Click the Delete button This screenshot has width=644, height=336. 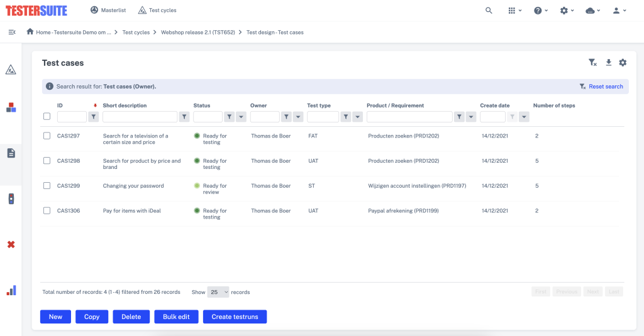131,317
